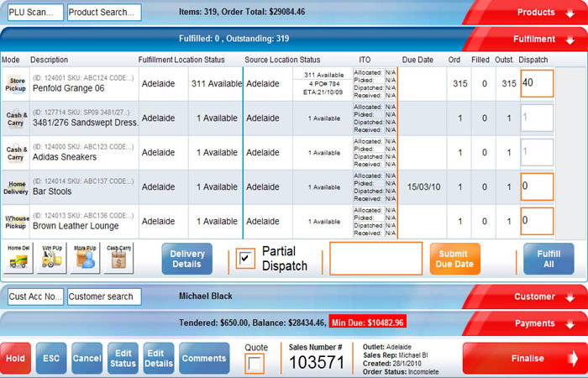Open Delivery Details

click(x=187, y=259)
